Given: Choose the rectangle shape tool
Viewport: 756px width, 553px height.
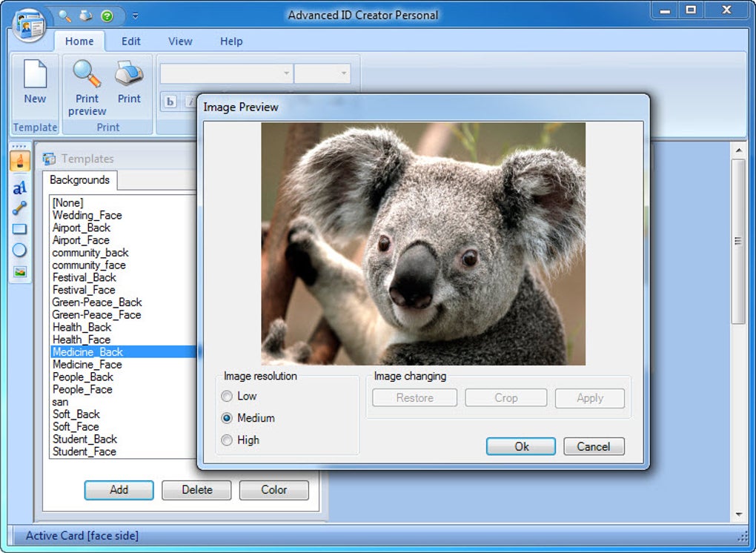Looking at the screenshot, I should coord(20,229).
